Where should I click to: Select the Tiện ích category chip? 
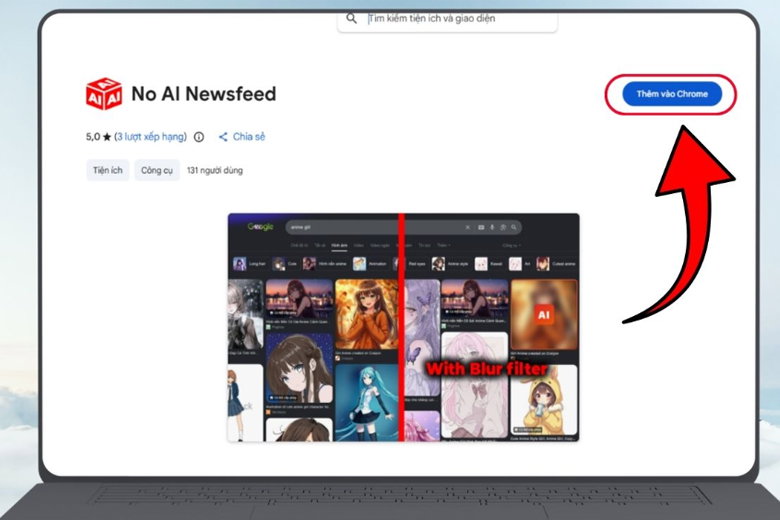tap(107, 170)
